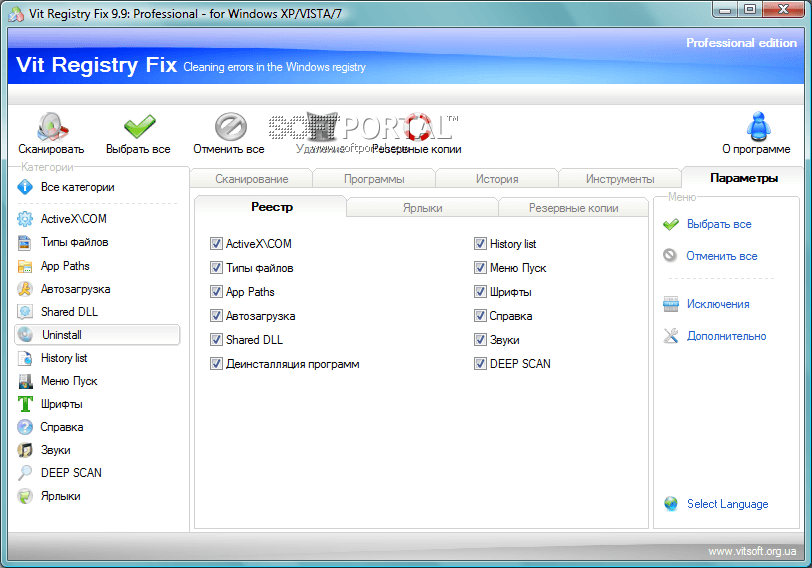The width and height of the screenshot is (812, 568).
Task: Click the History list icon in sidebar
Action: (25, 358)
